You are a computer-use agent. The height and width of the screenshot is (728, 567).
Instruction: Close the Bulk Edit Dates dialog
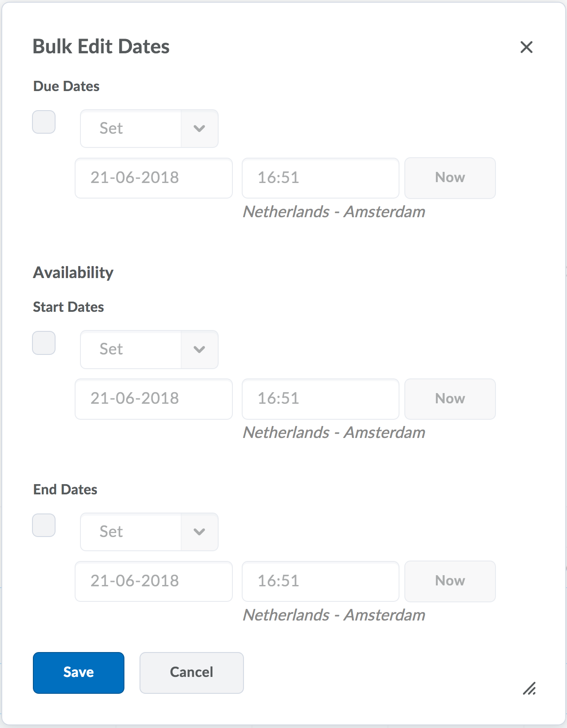(526, 47)
